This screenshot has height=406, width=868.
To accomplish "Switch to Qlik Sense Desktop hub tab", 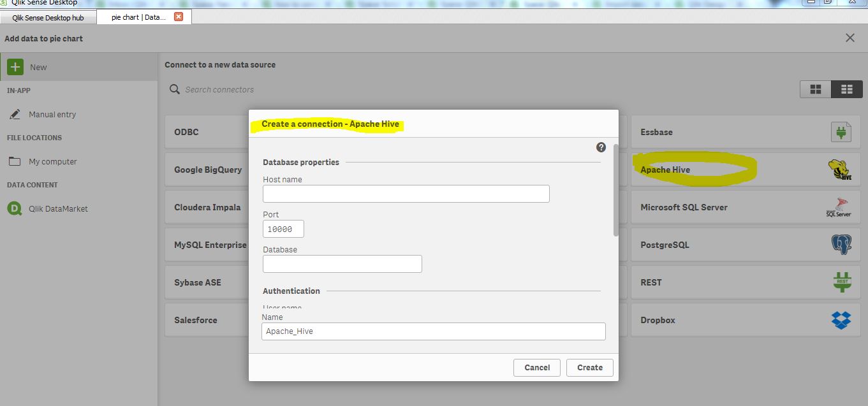I will click(48, 18).
